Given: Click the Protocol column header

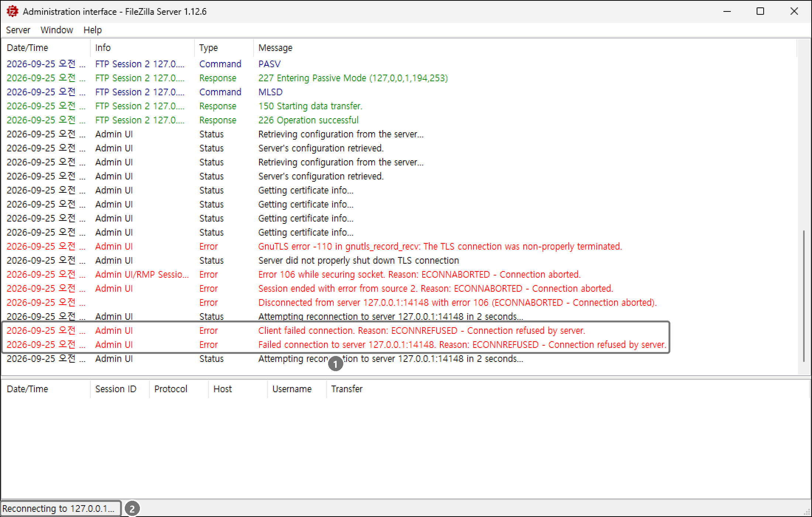Looking at the screenshot, I should click(179, 389).
